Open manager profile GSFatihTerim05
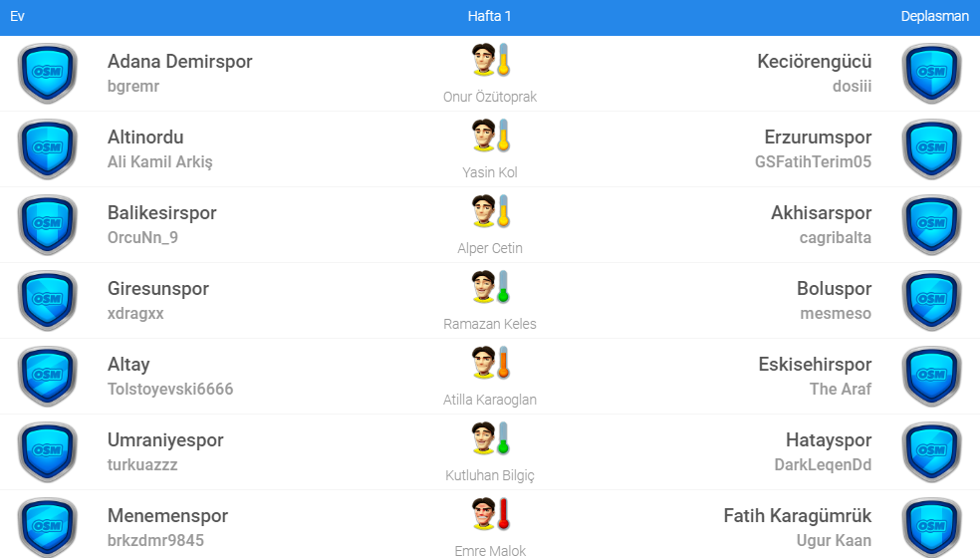The height and width of the screenshot is (558, 980). click(x=813, y=161)
